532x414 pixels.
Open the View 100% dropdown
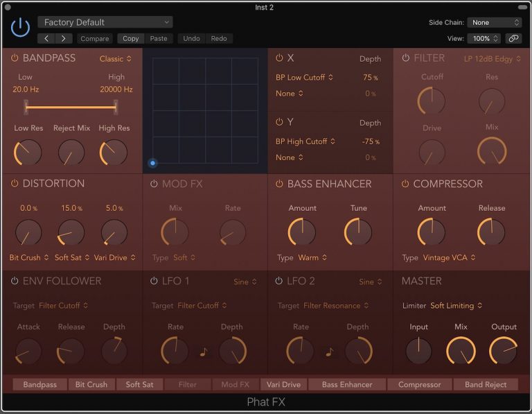(484, 38)
